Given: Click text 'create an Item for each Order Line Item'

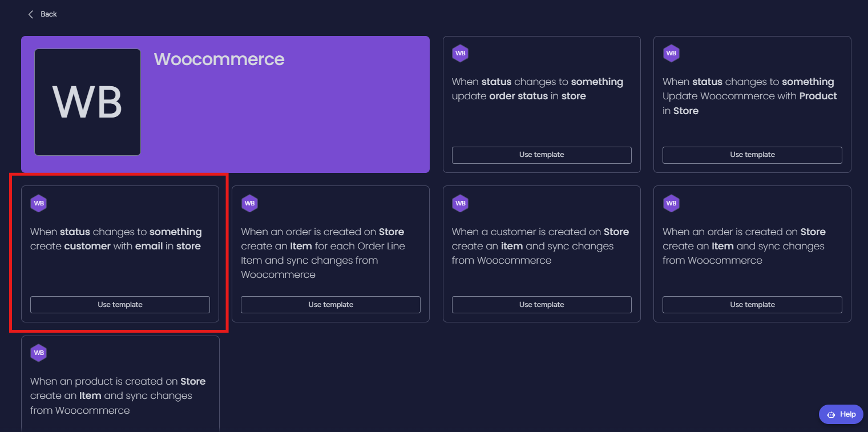Looking at the screenshot, I should (x=323, y=253).
